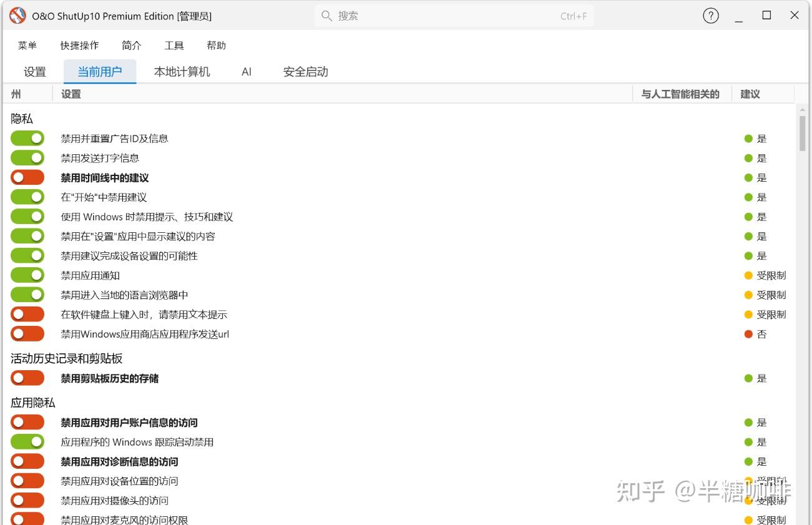812x525 pixels.
Task: Click the text 在软件键盘上键入时，请禁用文本提示
Action: coord(144,315)
